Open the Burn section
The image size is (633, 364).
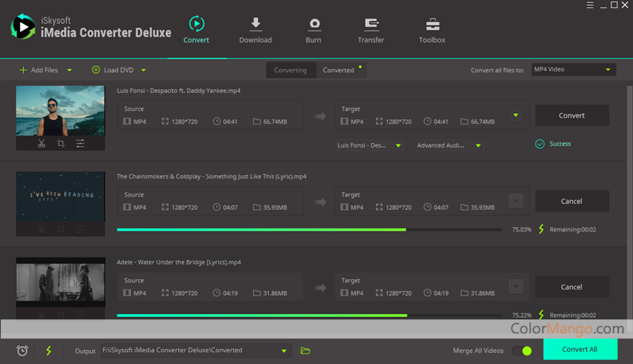314,31
